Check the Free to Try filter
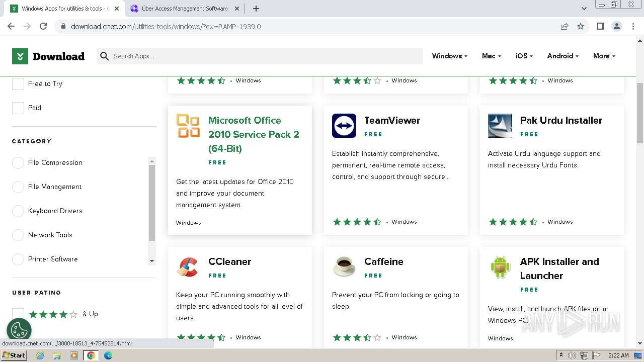The width and height of the screenshot is (644, 362). coord(18,84)
